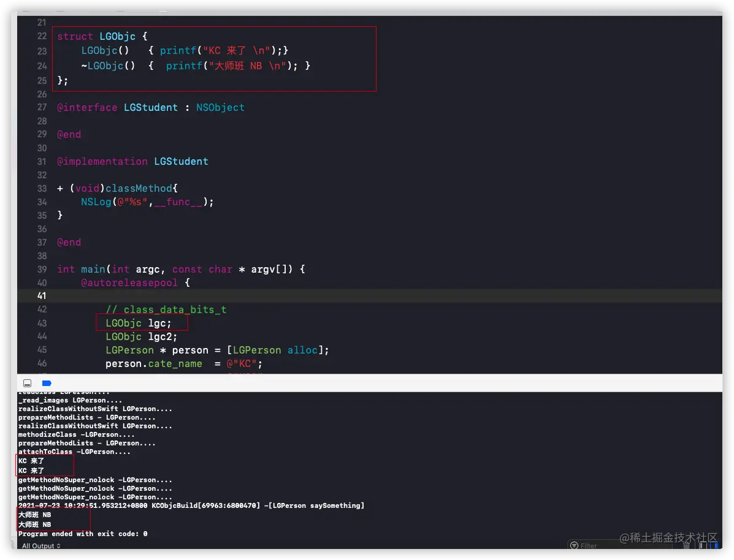This screenshot has width=734, height=560.
Task: Hide the debug area with the panel icon
Action: point(27,383)
